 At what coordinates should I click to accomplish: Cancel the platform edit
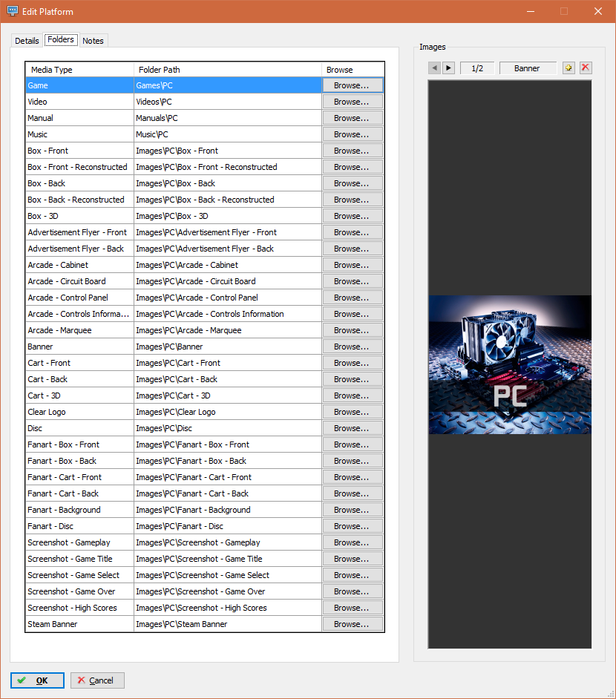click(x=97, y=680)
